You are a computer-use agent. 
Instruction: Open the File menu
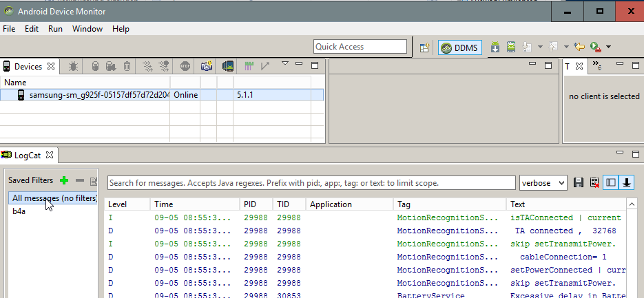click(9, 29)
